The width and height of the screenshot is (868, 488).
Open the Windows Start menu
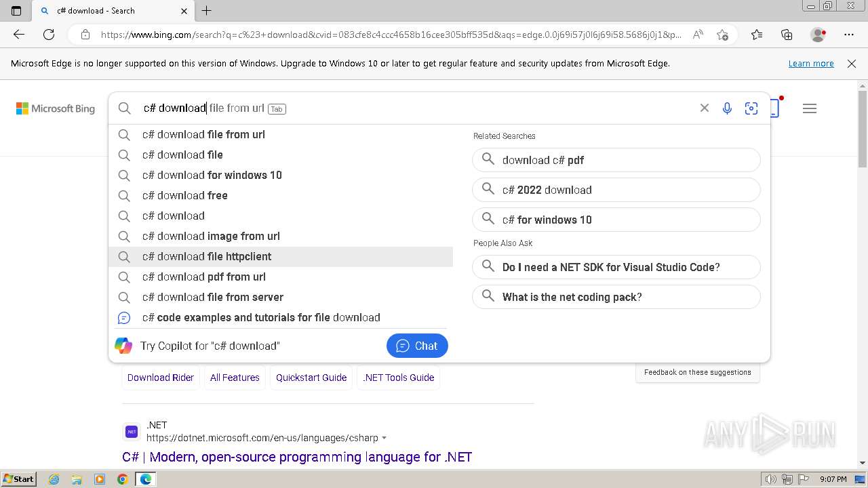tap(19, 479)
